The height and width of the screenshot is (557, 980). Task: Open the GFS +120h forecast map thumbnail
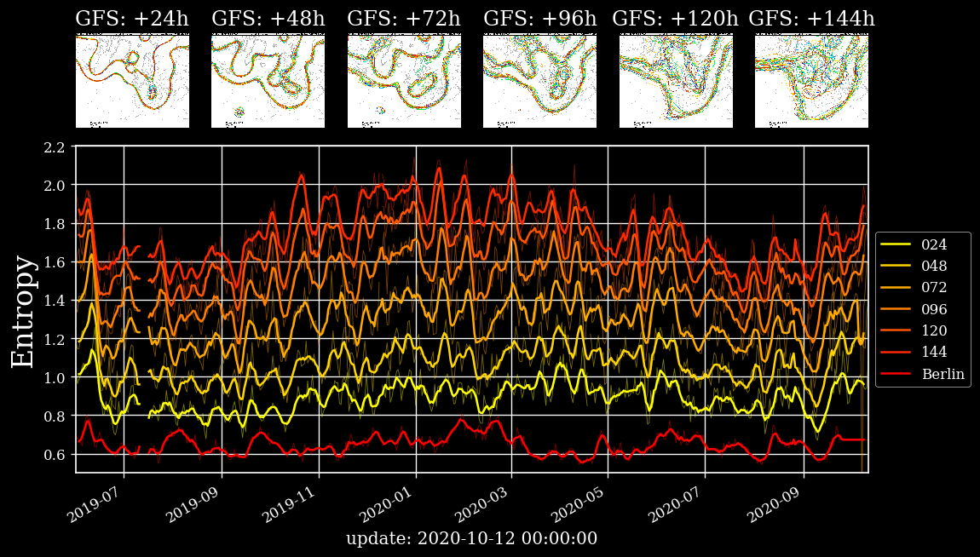tap(676, 80)
